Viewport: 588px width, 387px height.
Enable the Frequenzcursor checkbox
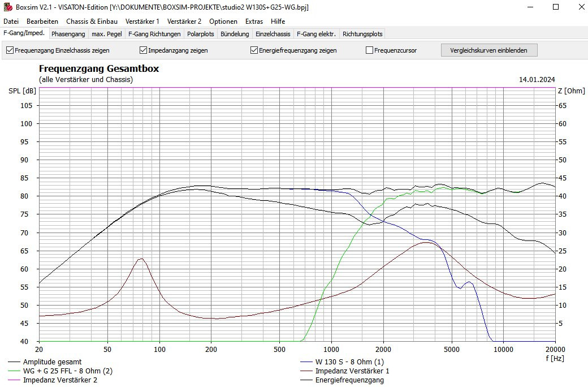pos(369,50)
